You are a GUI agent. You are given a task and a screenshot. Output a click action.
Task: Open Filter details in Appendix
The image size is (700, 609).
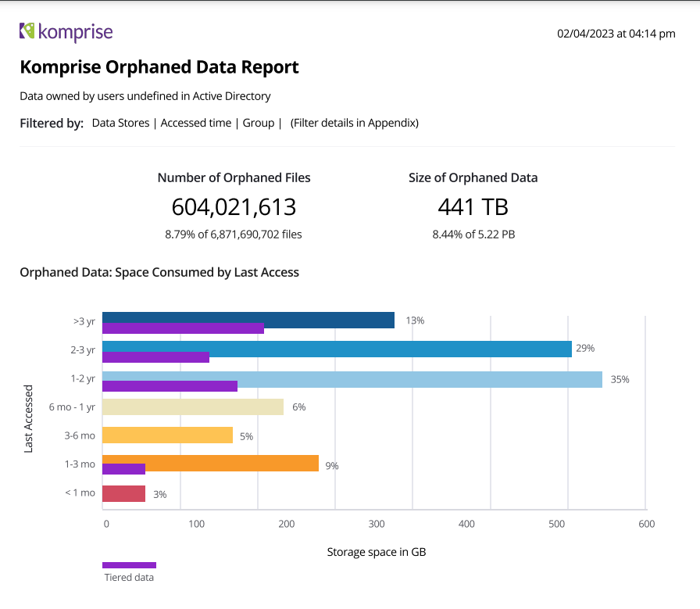pos(354,123)
